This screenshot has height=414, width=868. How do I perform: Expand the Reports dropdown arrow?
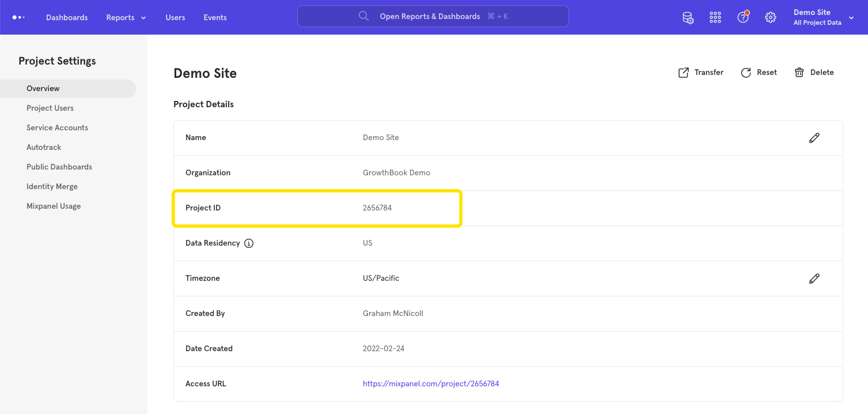143,18
